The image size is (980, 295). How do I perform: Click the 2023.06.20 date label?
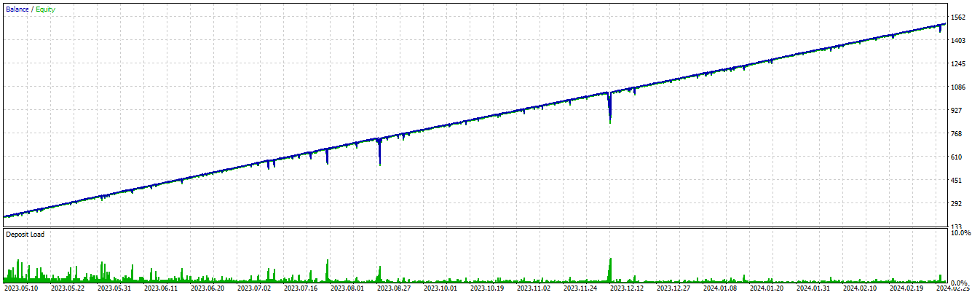tap(208, 289)
